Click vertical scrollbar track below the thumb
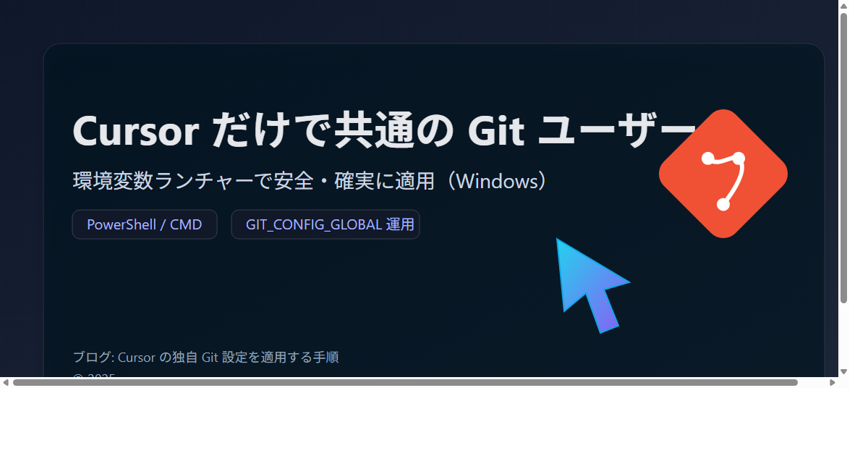The height and width of the screenshot is (456, 868). coord(843,334)
